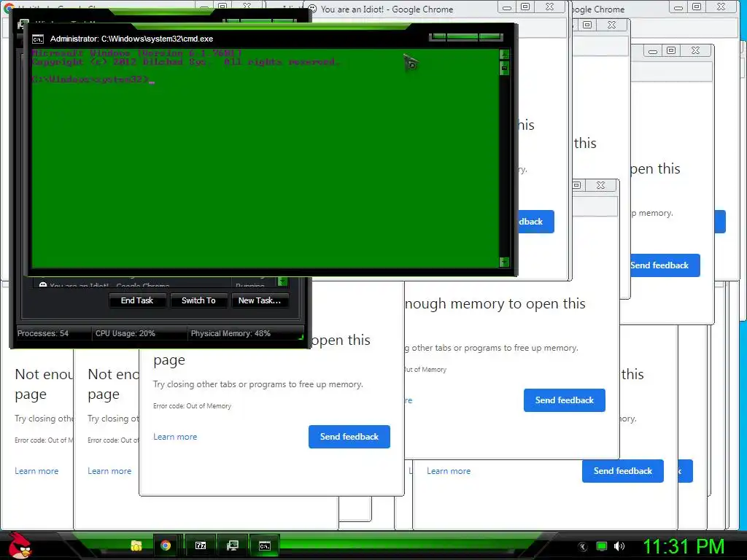Close the 'You are an Idiot!' Chrome window
747x560 pixels.
549,7
